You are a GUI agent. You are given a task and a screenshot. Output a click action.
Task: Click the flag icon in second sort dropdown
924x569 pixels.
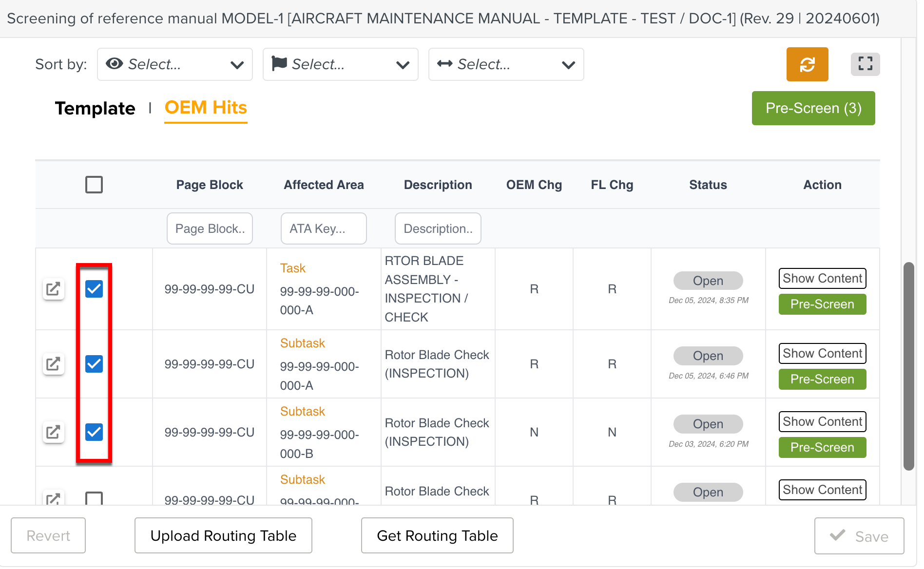[279, 64]
